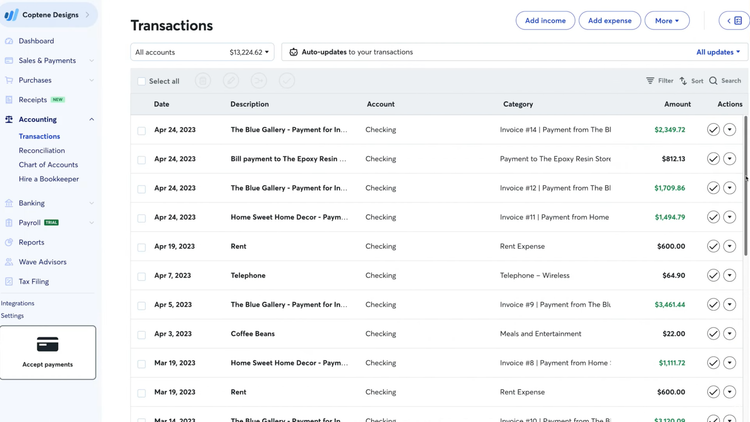The height and width of the screenshot is (422, 750).
Task: Click the Dashboard sidebar icon
Action: coord(9,41)
